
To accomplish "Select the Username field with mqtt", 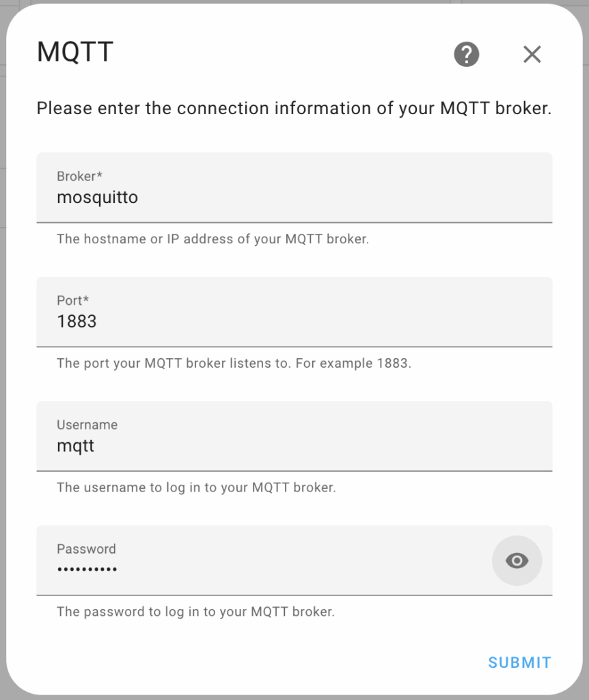I will (294, 435).
